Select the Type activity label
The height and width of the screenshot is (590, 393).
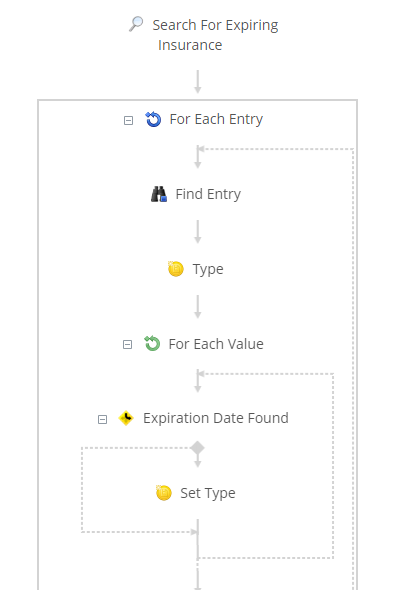coord(208,269)
